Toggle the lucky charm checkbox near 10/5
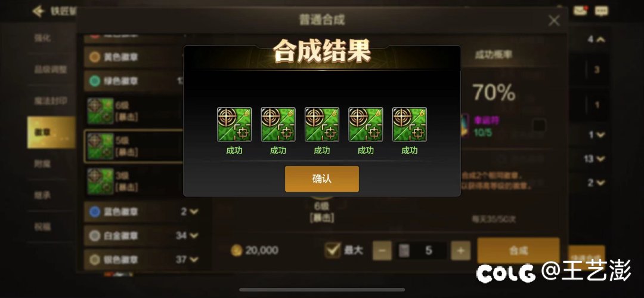The image size is (644, 298). (x=539, y=125)
